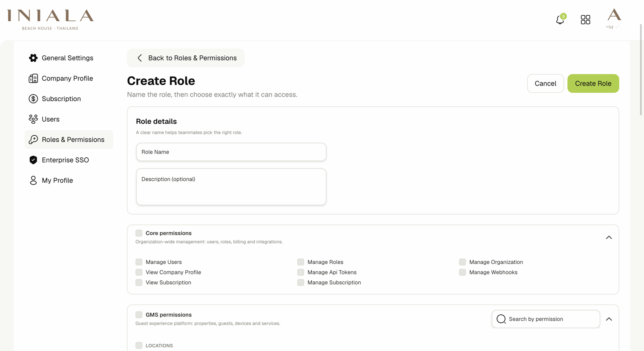The image size is (644, 351).
Task: Click the Roles & Permissions key icon
Action: (x=33, y=140)
